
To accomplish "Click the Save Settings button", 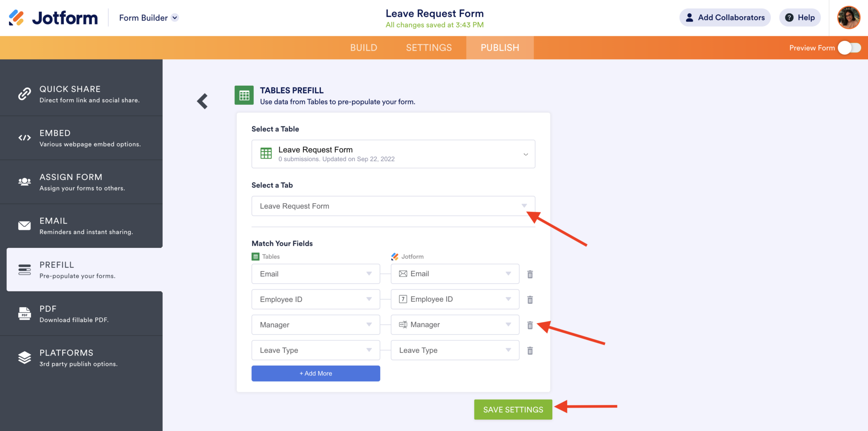I will (x=513, y=409).
